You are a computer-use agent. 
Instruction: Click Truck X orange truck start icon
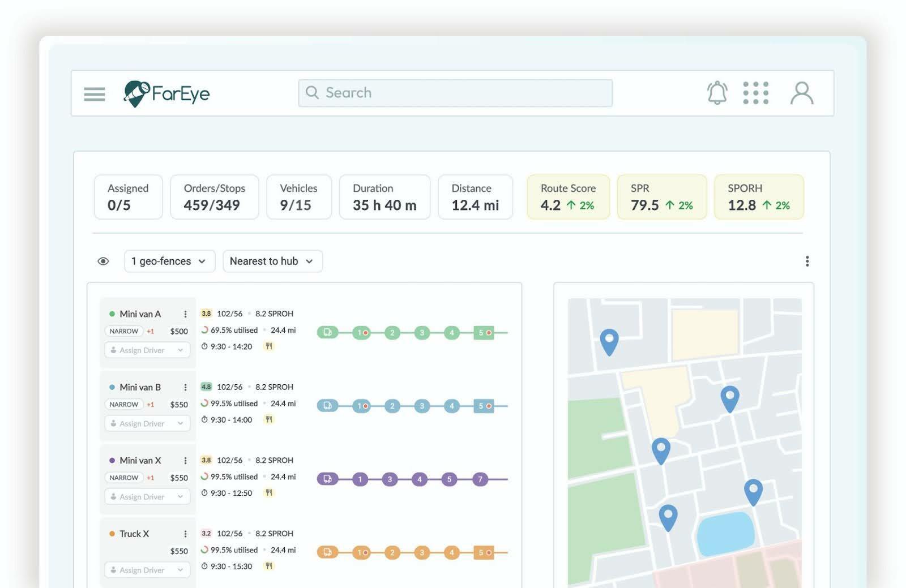(x=327, y=552)
